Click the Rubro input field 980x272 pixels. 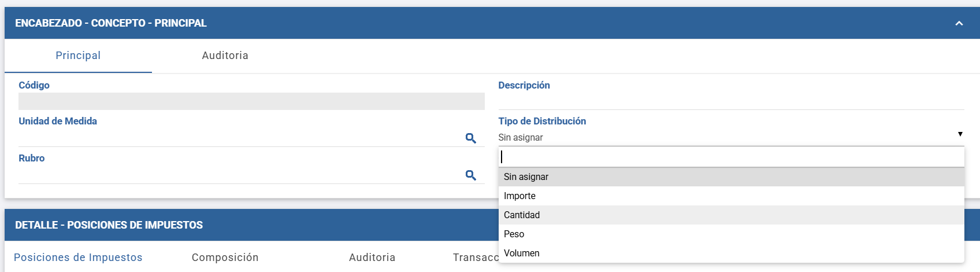(x=240, y=175)
